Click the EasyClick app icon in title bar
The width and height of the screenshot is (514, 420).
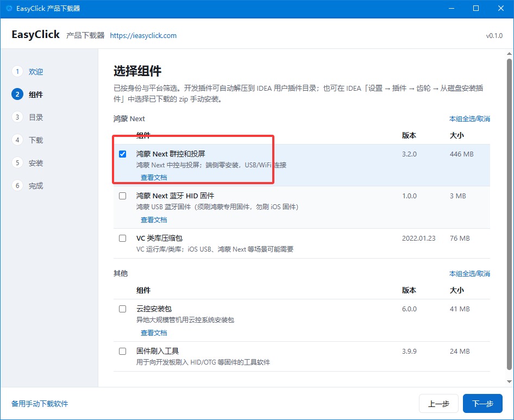pyautogui.click(x=9, y=8)
